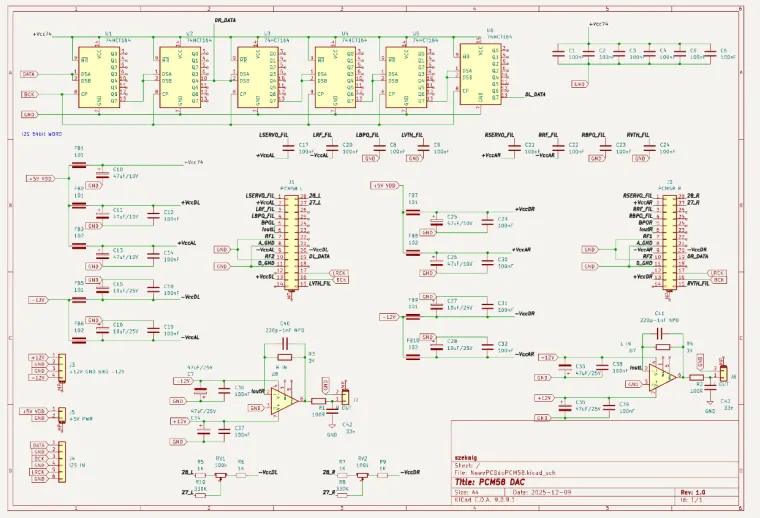Select the Title: PCM58 DAC field
This screenshot has height=518, width=760.
point(490,482)
